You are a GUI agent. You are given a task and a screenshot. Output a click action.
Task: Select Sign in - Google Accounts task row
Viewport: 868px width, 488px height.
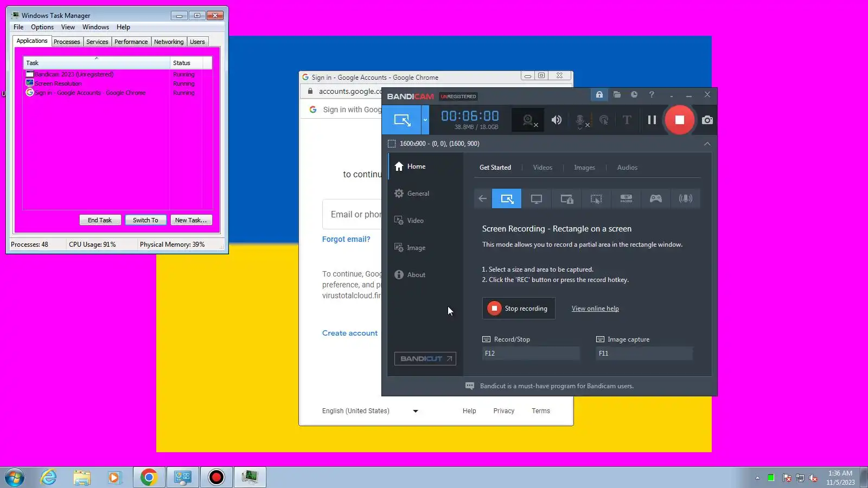pyautogui.click(x=118, y=93)
